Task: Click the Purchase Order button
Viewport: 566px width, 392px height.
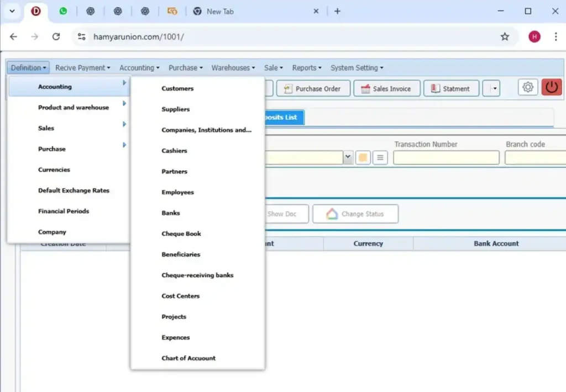Action: 312,88
